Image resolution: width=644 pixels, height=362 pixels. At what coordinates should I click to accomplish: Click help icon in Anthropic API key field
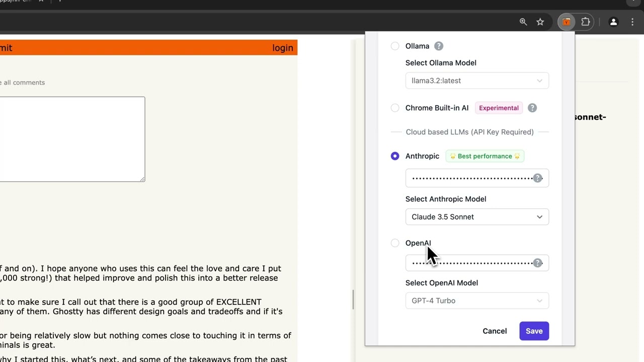click(x=538, y=178)
